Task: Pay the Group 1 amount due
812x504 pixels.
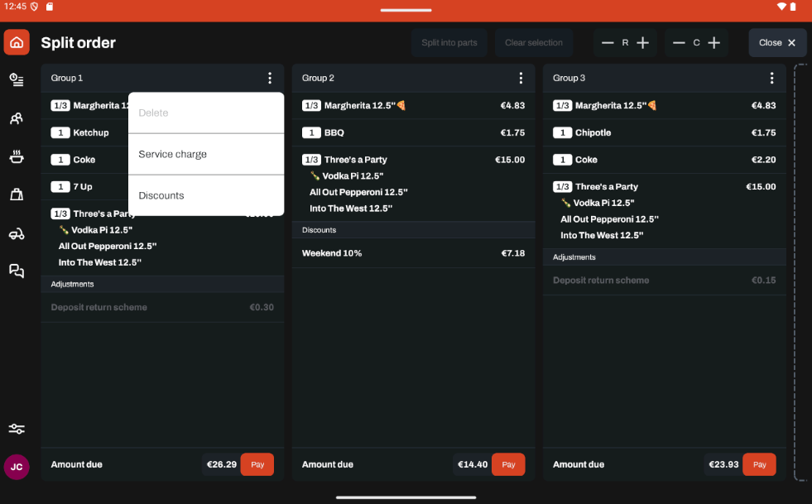Action: click(257, 464)
